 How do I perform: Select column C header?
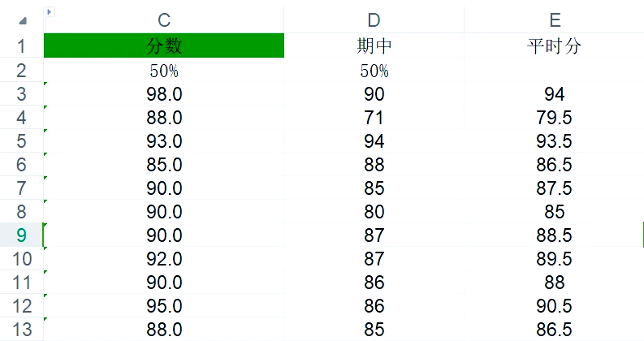point(164,20)
